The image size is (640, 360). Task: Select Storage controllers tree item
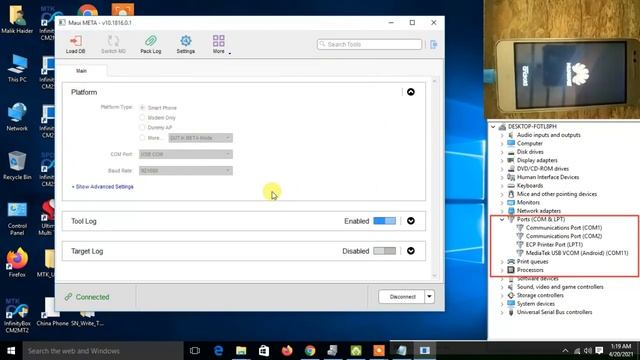point(540,295)
